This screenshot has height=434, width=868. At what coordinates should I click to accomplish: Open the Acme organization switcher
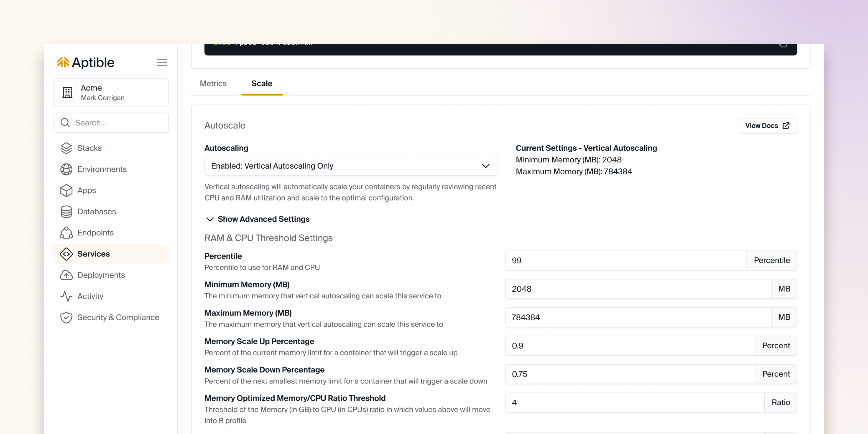tap(111, 93)
